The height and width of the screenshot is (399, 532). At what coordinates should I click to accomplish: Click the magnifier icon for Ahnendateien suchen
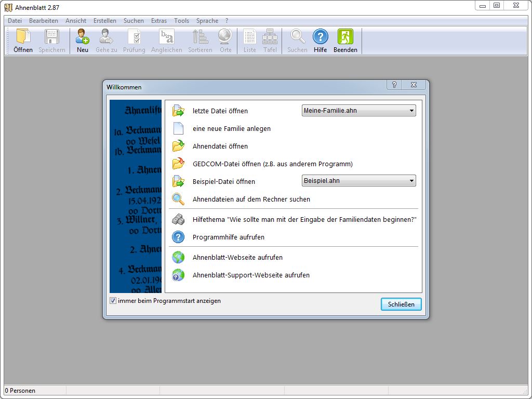[x=178, y=199]
